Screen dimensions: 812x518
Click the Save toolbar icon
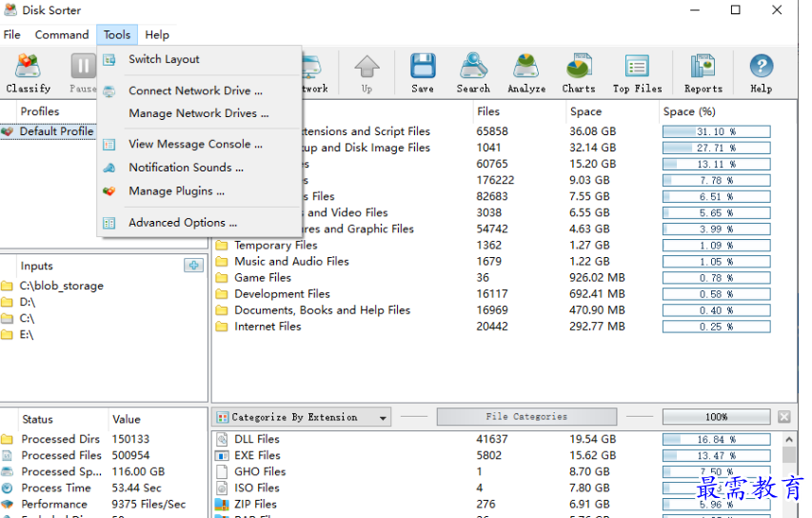point(423,67)
